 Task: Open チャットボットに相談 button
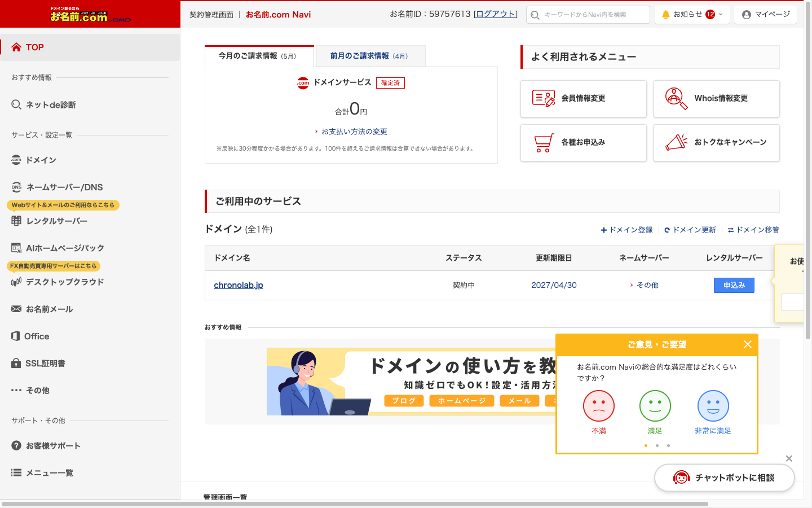tap(725, 478)
